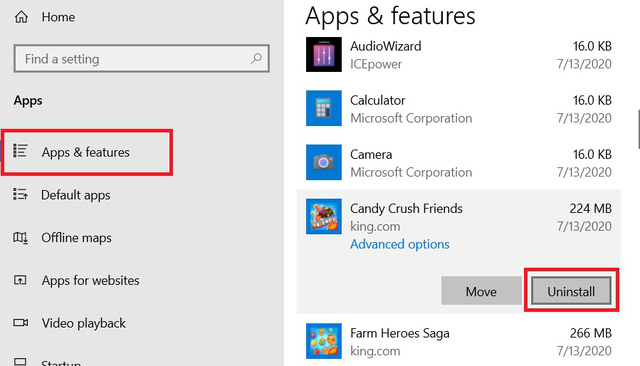This screenshot has width=640, height=366.
Task: Click the Apps & features list icon
Action: point(20,151)
